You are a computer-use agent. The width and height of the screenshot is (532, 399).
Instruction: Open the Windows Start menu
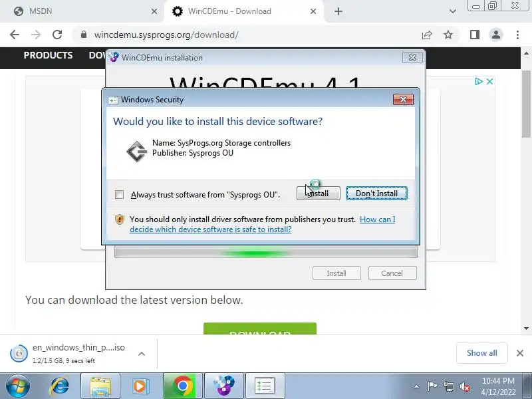18,386
